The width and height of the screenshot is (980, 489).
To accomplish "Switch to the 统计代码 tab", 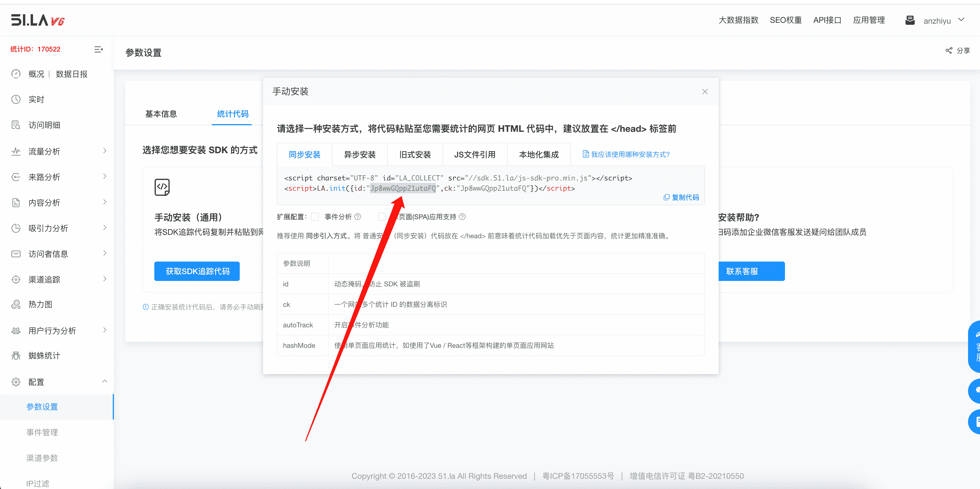I will [232, 114].
